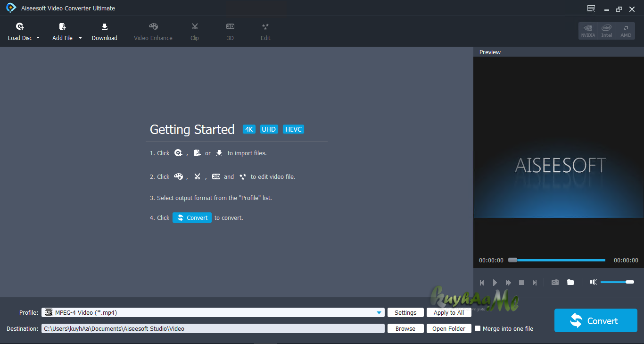Image resolution: width=644 pixels, height=344 pixels.
Task: Click the preview seek bar
Action: (557, 260)
